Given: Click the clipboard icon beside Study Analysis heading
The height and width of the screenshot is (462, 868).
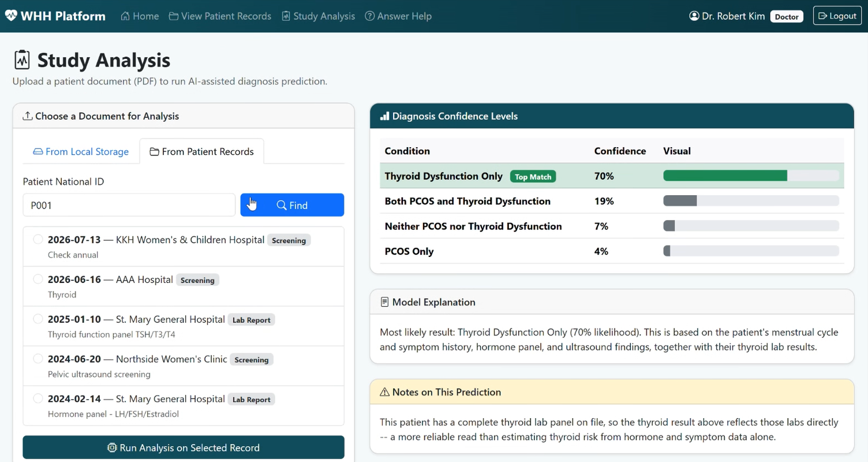Looking at the screenshot, I should tap(22, 60).
